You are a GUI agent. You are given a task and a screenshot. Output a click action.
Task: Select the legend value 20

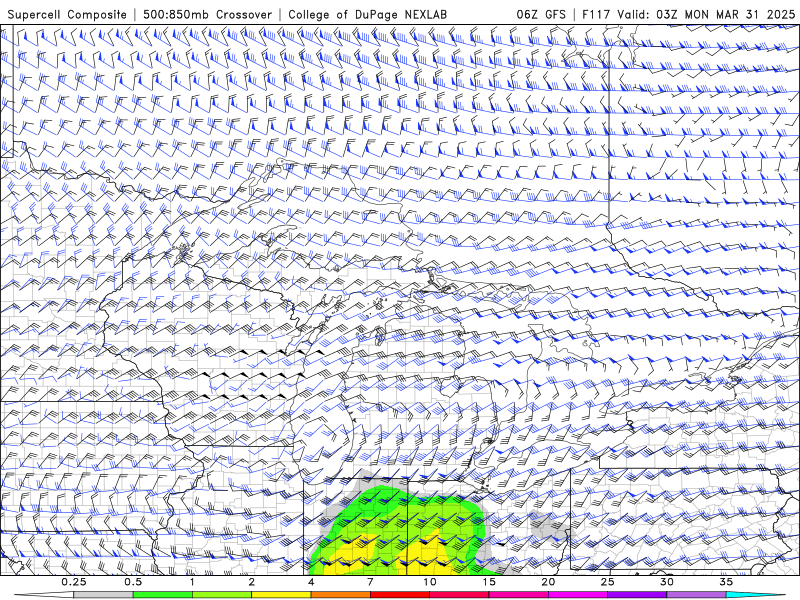[x=548, y=582]
